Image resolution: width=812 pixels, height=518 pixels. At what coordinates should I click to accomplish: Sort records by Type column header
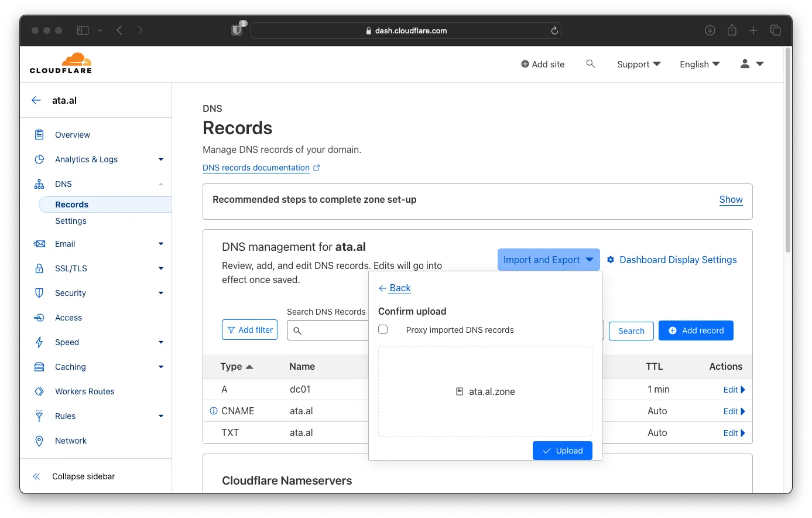pos(237,366)
